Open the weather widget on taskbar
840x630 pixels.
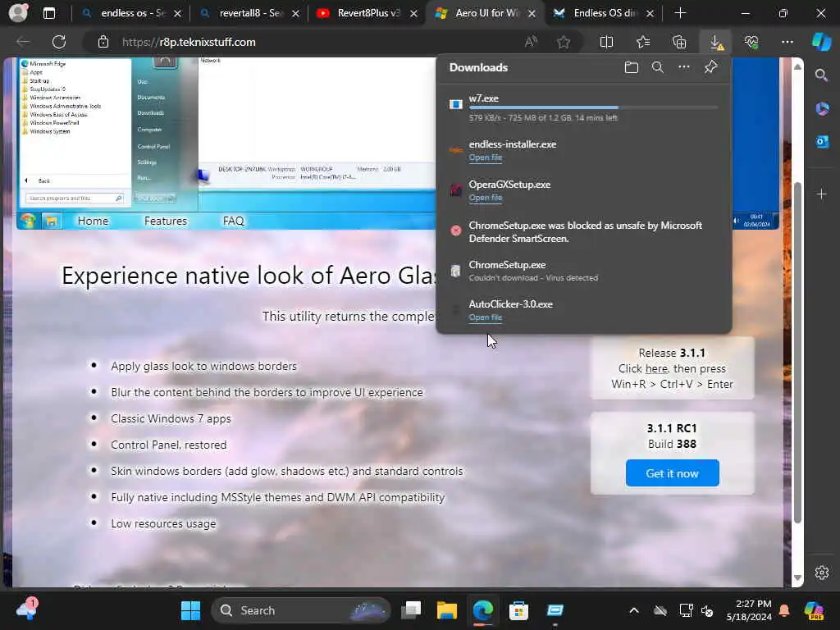26,609
